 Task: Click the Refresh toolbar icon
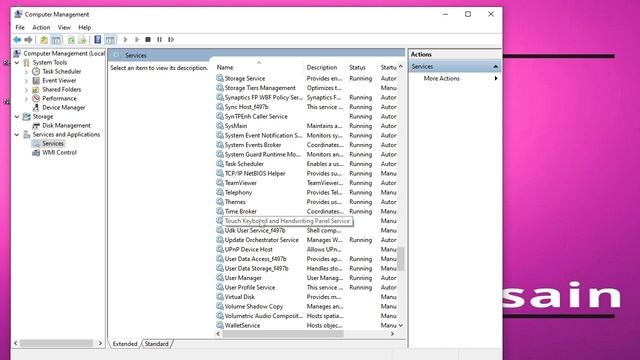[71, 40]
